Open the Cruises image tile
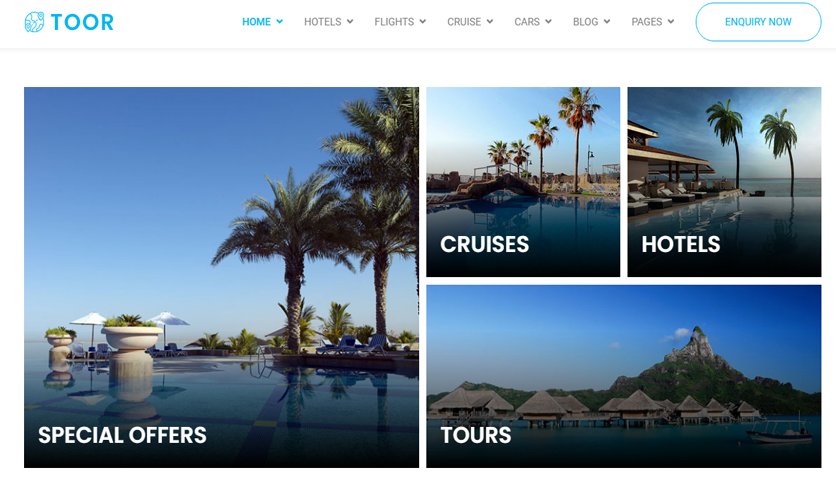The width and height of the screenshot is (836, 484). tap(523, 182)
